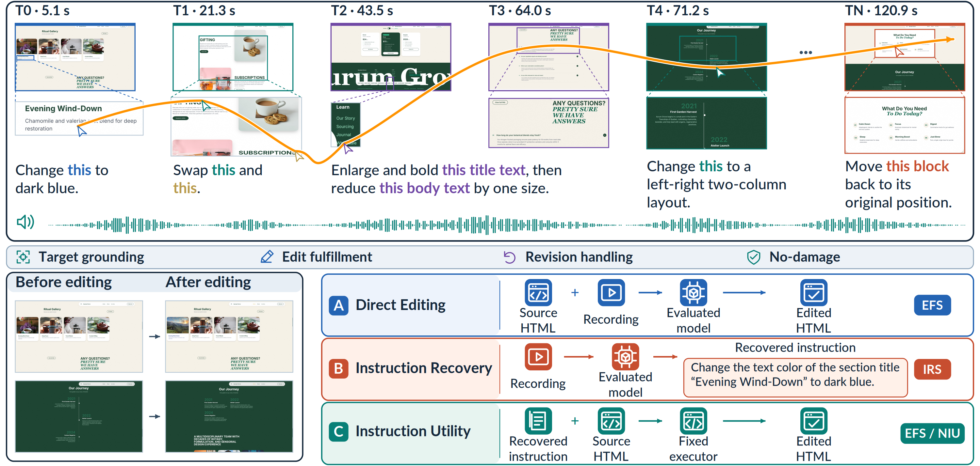Click the green plus sign in Instruction Utility row
Viewport: 980px width, 466px height.
[x=575, y=421]
